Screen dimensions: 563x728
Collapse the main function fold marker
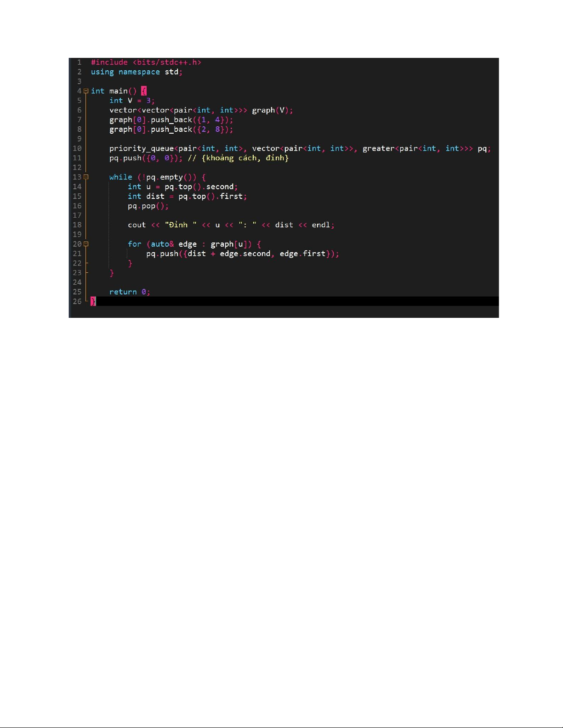coord(86,91)
